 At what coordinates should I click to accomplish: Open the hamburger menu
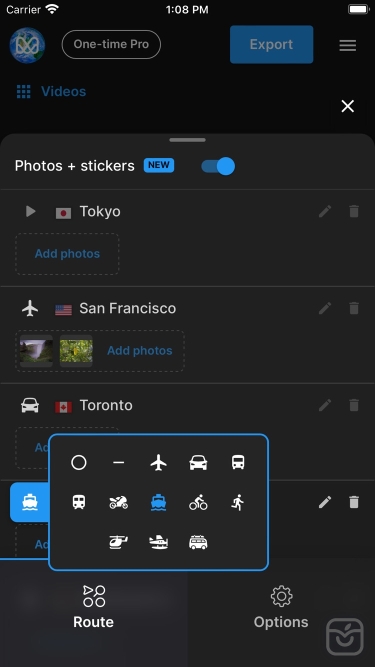pyautogui.click(x=347, y=45)
